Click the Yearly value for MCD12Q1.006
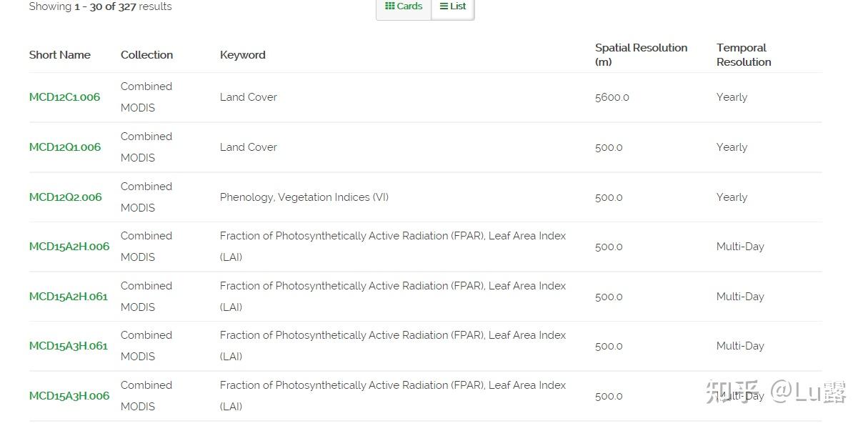Viewport: 868px width, 426px height. pos(732,147)
